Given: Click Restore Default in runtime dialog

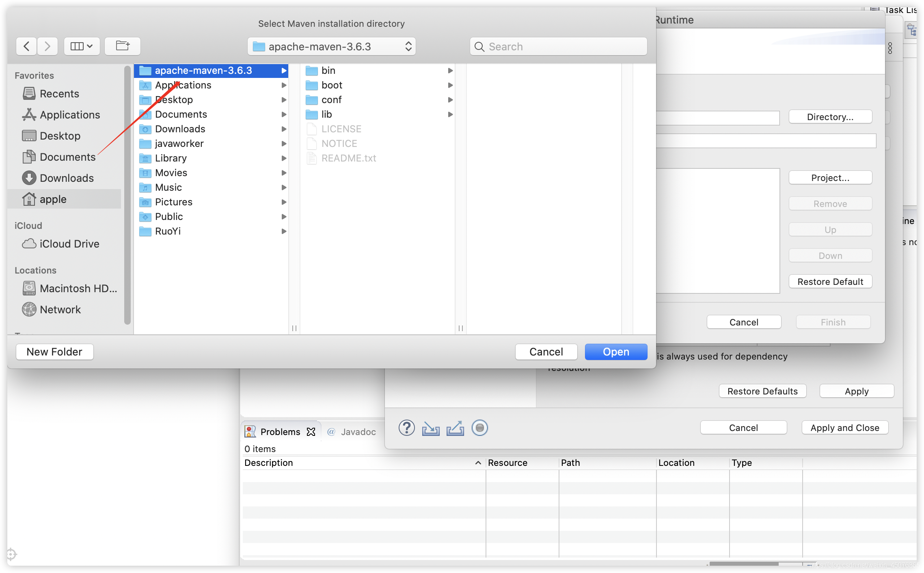Looking at the screenshot, I should coord(830,282).
